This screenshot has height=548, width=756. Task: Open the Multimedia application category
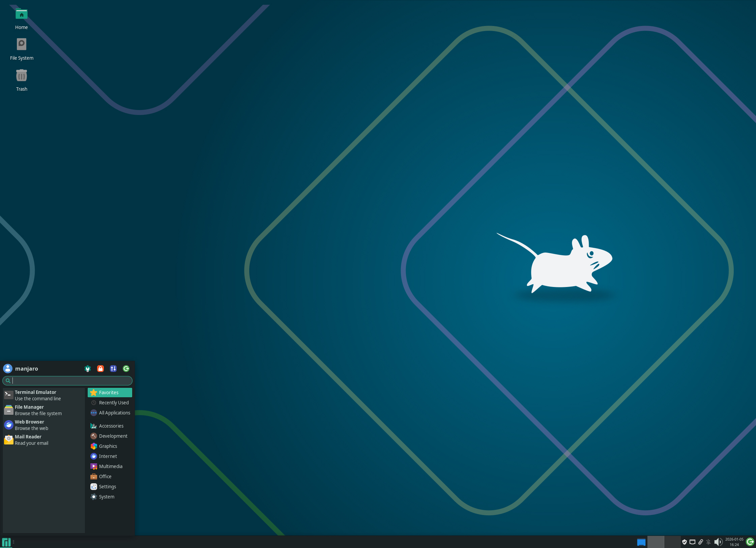tap(111, 466)
